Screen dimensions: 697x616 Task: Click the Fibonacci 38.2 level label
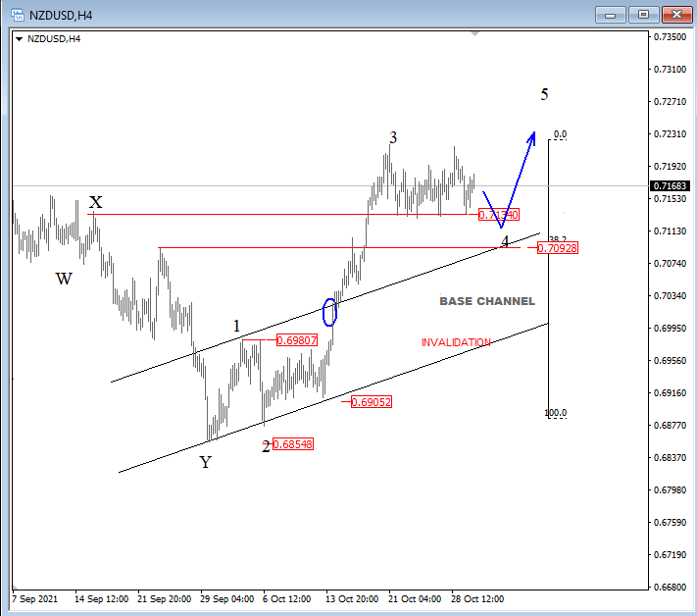(x=559, y=239)
